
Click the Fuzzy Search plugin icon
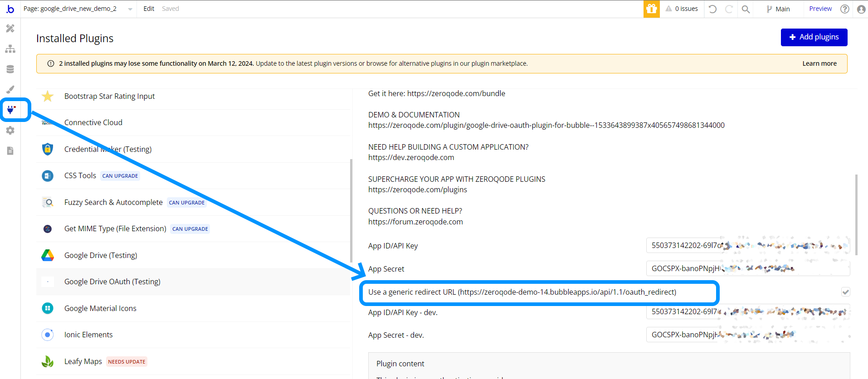pyautogui.click(x=48, y=202)
